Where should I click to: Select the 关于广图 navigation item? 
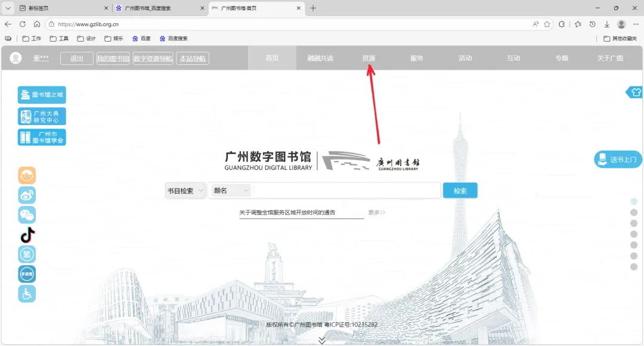pos(610,58)
